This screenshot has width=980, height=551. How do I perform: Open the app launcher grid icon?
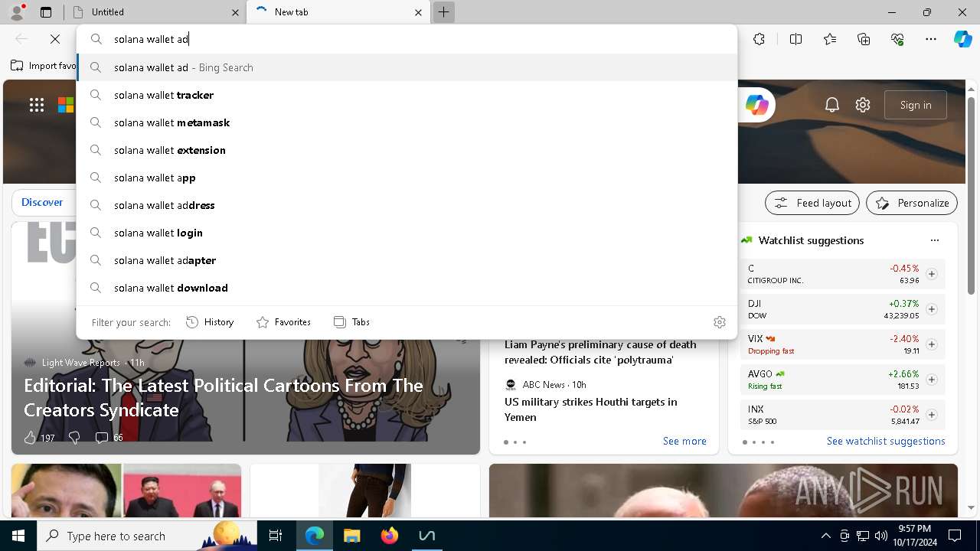(37, 106)
